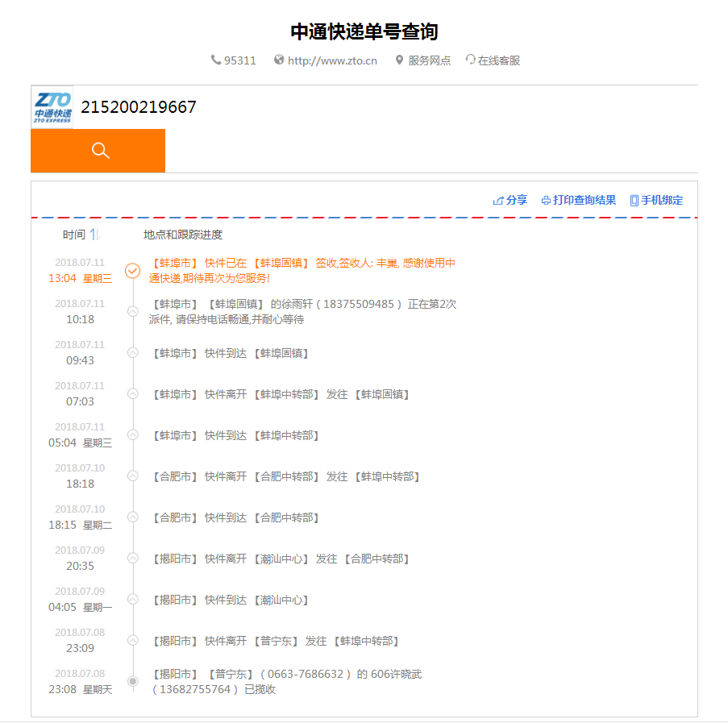Click 打印查询结果 to print results
Viewport: 728px width, 723px height.
coord(584,200)
